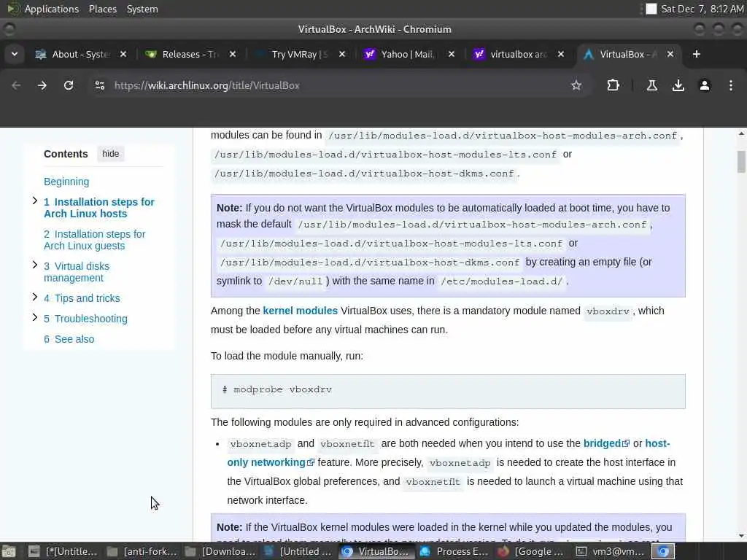The height and width of the screenshot is (560, 747).
Task: Switch to the [anti-fork... taskbar window
Action: (142, 551)
